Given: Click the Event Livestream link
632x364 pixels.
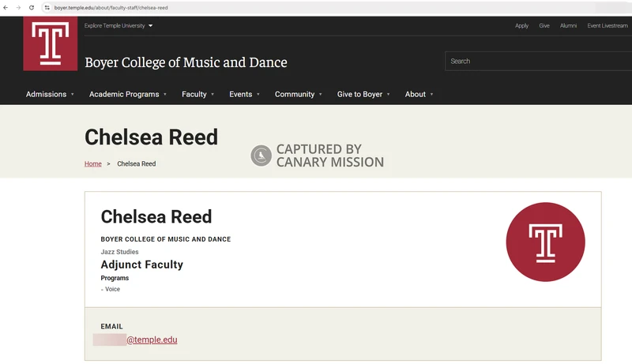Looking at the screenshot, I should [608, 26].
